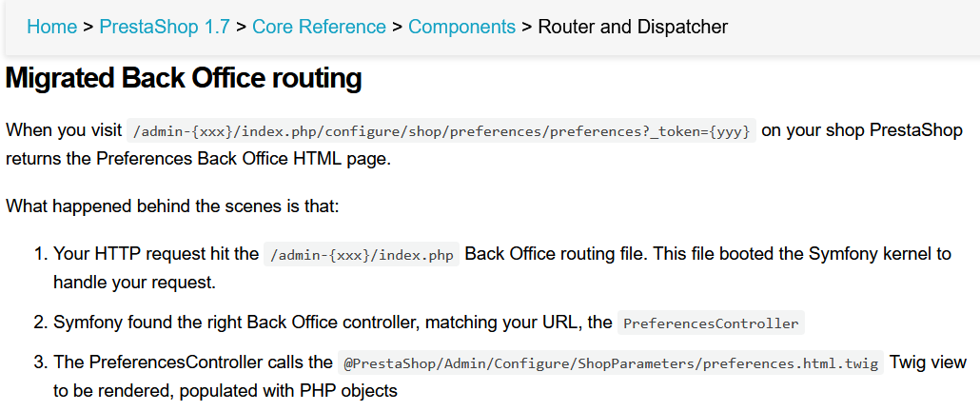Click the 'handle your request.' line
The width and height of the screenshot is (980, 411).
pos(135,282)
